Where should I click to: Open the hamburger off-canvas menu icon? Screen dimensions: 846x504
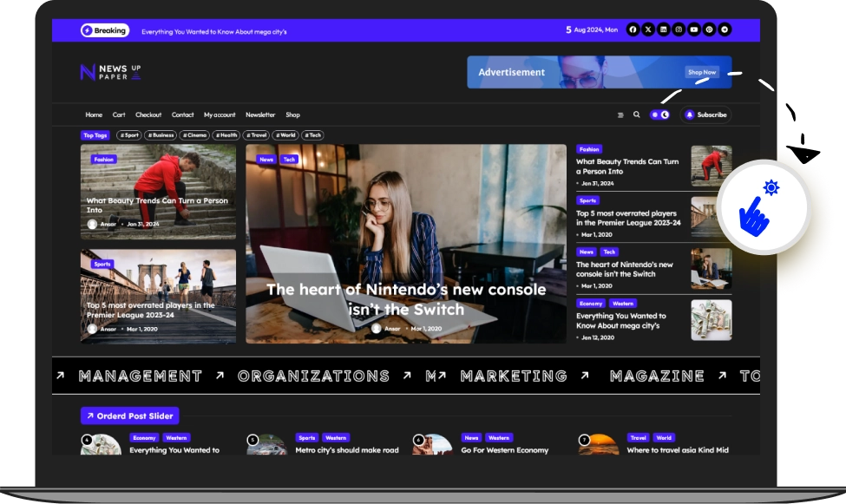620,115
